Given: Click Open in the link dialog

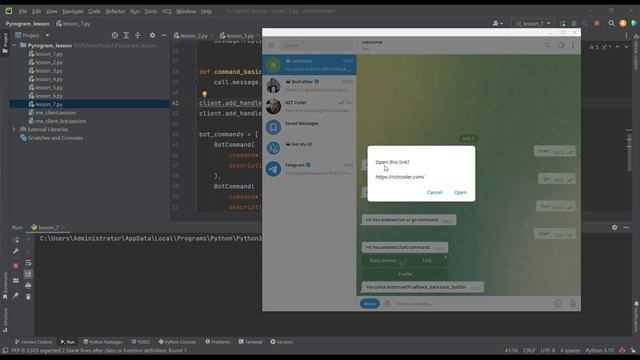Looking at the screenshot, I should coord(460,192).
